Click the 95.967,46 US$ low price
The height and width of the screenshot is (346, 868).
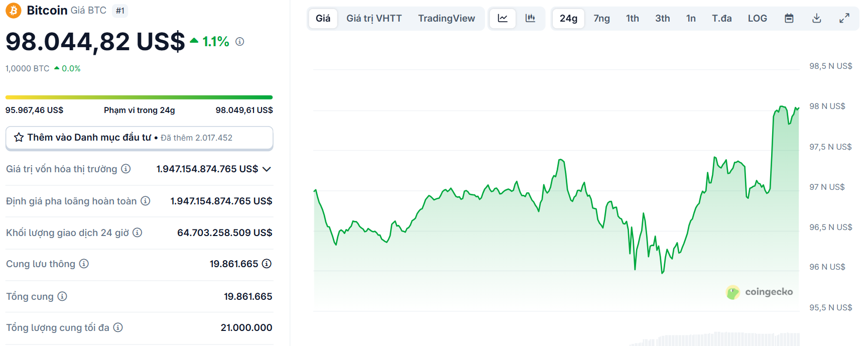(x=35, y=110)
